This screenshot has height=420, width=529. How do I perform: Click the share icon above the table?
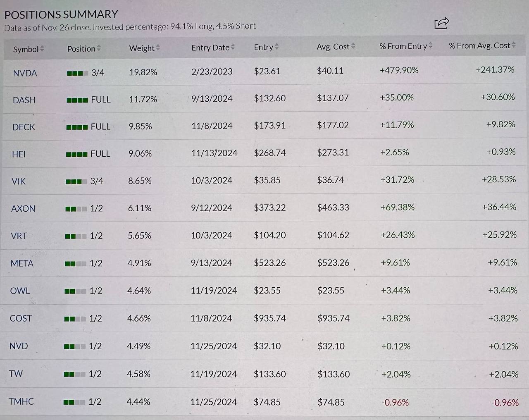pyautogui.click(x=441, y=23)
